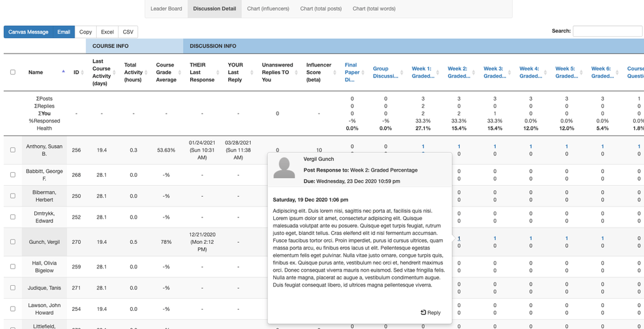Focus the Search input field
Viewport: 644px width, 329px height.
[608, 31]
